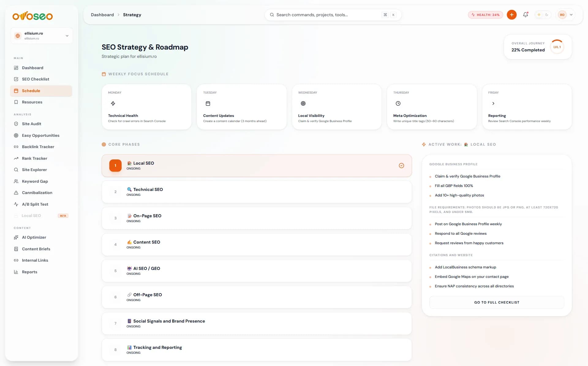Click the Backlink Tracker link icon
This screenshot has width=588, height=366.
pos(16,147)
